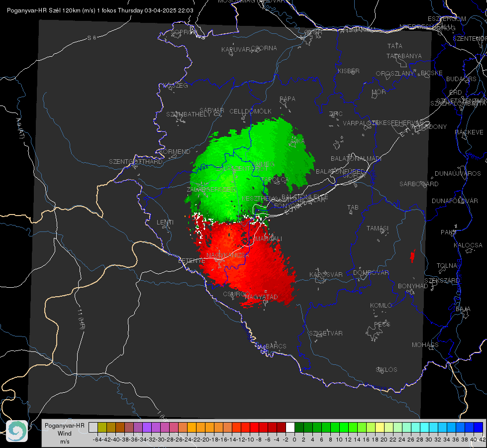487x448 pixels.
Task: Click the purple swatch above the -34 label
Action: click(147, 427)
